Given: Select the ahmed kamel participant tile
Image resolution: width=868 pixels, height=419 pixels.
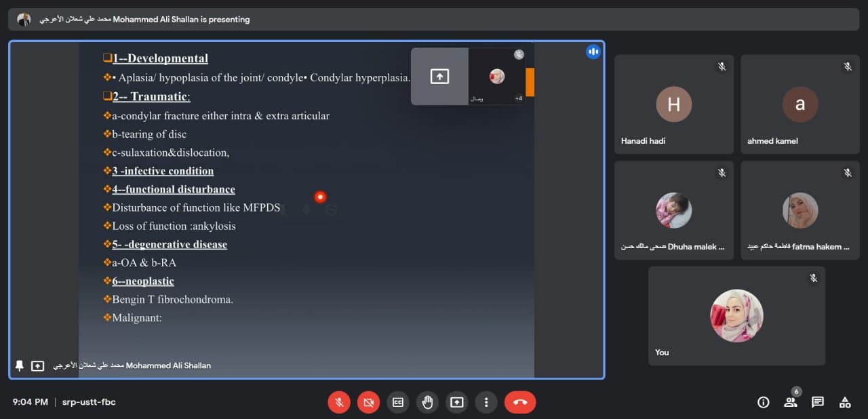Looking at the screenshot, I should pyautogui.click(x=800, y=104).
